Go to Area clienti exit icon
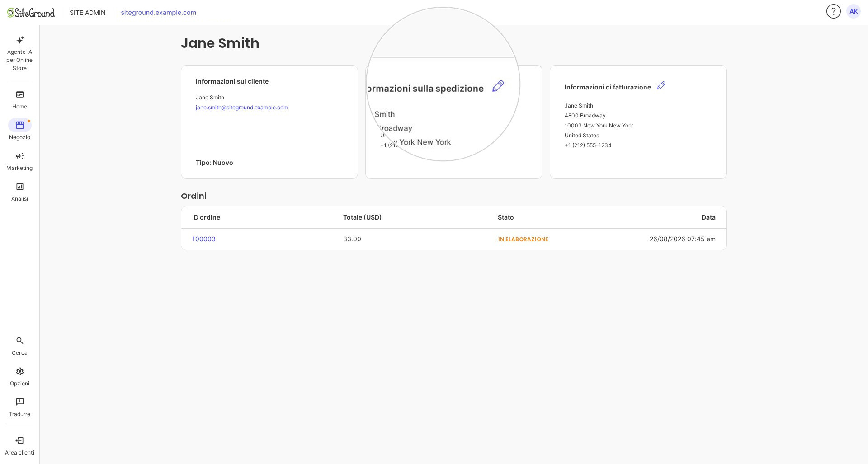Image resolution: width=868 pixels, height=464 pixels. point(19,441)
